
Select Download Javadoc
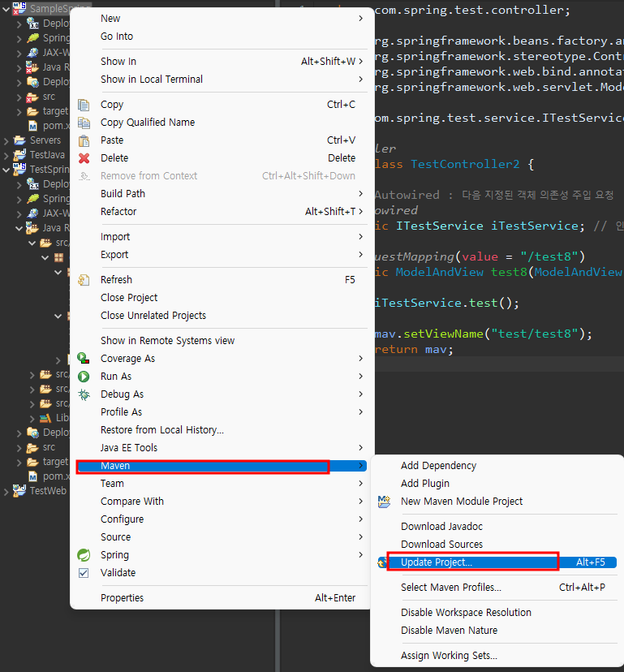tap(497, 527)
